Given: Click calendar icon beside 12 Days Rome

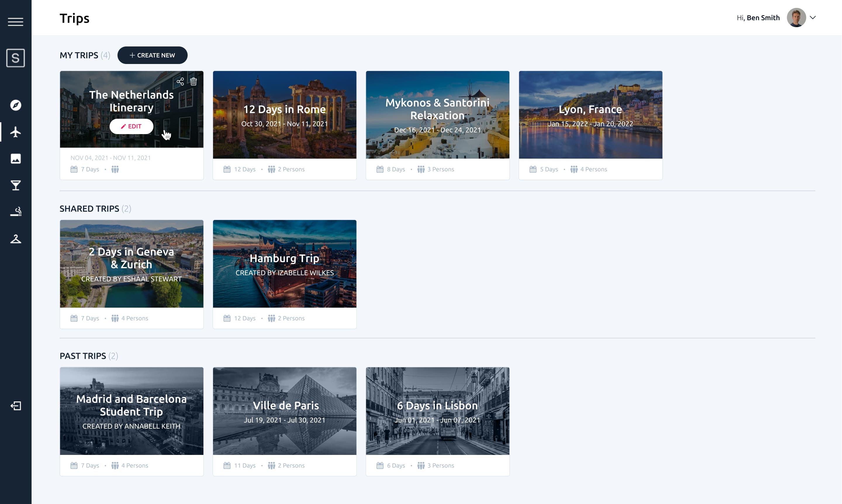Looking at the screenshot, I should pyautogui.click(x=227, y=169).
